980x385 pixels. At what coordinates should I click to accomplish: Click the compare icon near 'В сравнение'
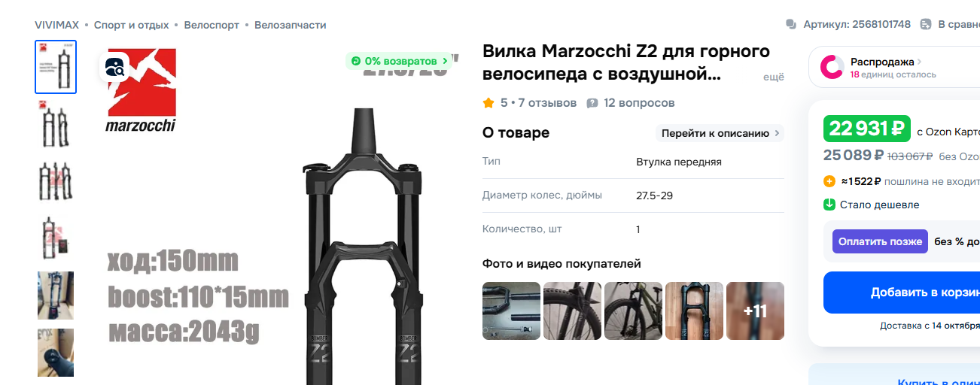click(926, 25)
